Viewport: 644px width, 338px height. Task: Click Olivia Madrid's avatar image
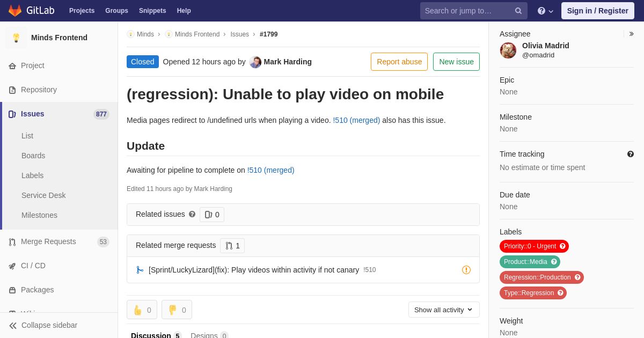[508, 50]
